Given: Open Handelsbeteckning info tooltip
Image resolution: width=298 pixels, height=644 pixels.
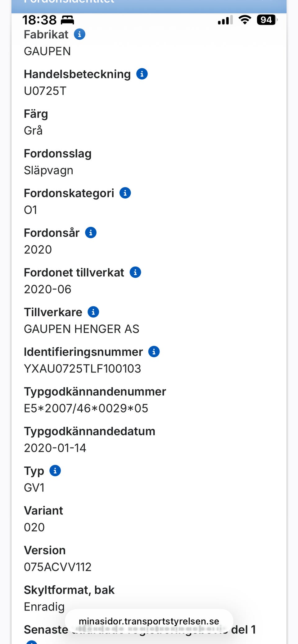Looking at the screenshot, I should [x=142, y=74].
